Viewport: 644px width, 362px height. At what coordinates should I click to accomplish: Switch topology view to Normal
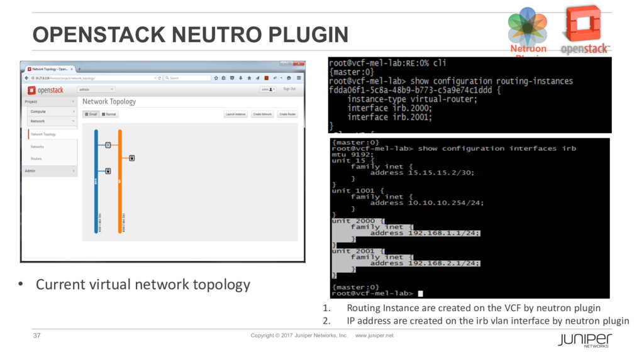[109, 114]
